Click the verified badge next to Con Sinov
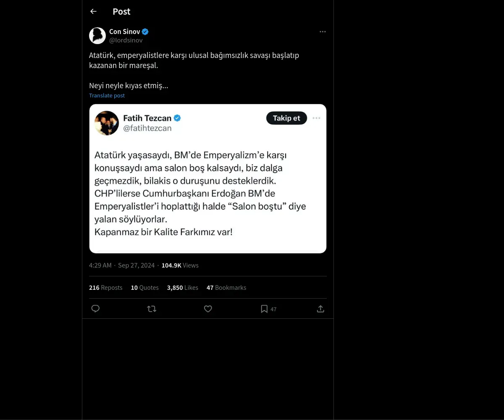The image size is (504, 420). tap(145, 31)
